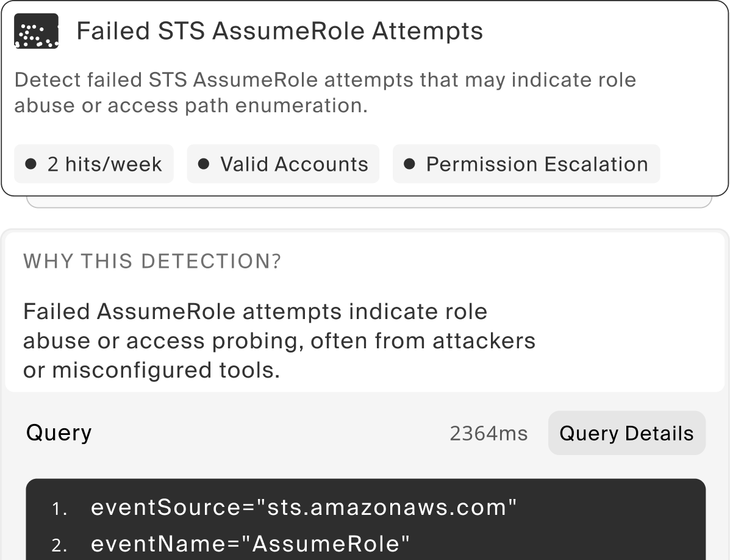Screen dimensions: 730x560
Task: Select the "2 hits/week" tag
Action: click(94, 164)
